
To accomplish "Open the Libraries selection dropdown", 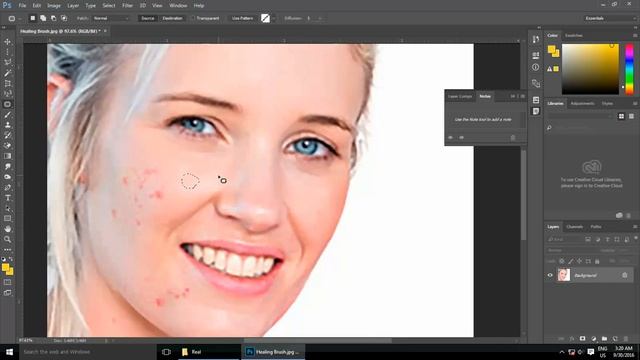I will click(580, 116).
